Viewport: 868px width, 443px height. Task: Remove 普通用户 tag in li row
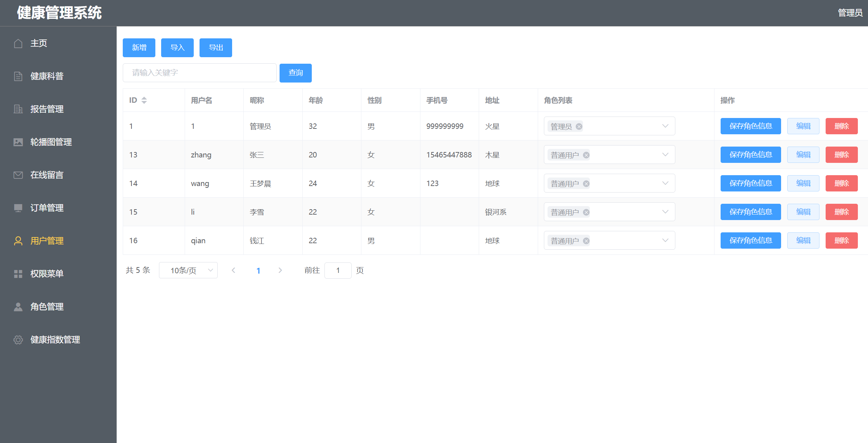[x=586, y=212]
